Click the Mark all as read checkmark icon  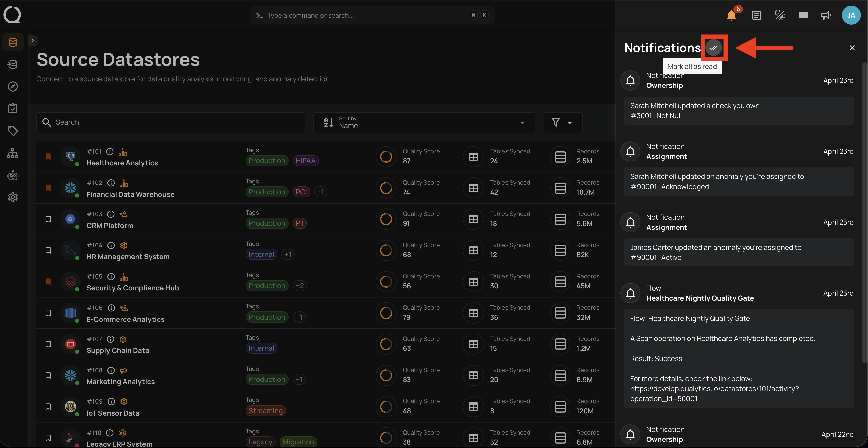[714, 48]
